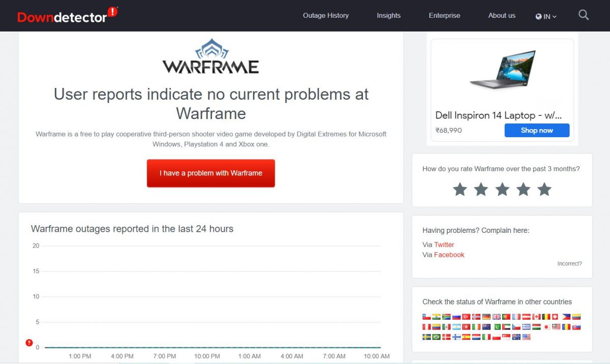This screenshot has height=364, width=610.
Task: Click the Dell laptop ad image
Action: click(503, 69)
